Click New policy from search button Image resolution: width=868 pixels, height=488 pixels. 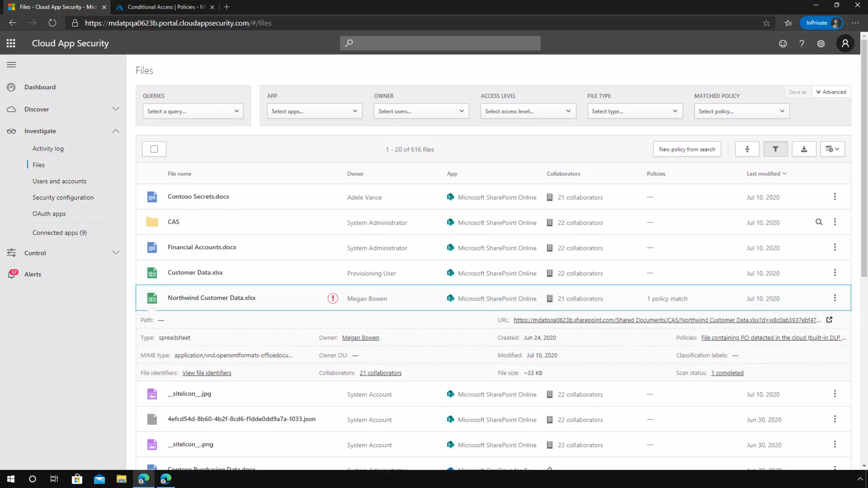click(x=687, y=149)
